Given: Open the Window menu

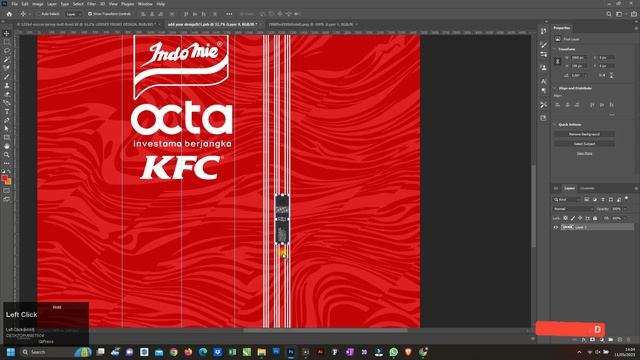Looking at the screenshot, I should click(x=145, y=4).
